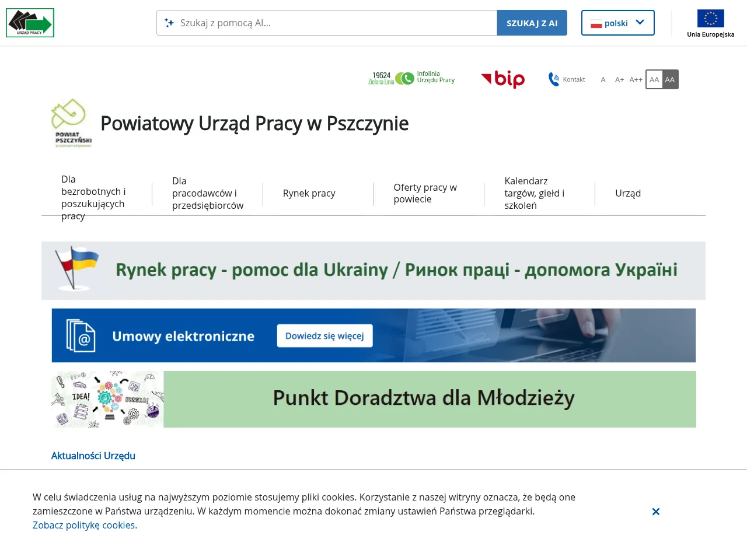
Task: Close the cookies notice with X
Action: [656, 512]
